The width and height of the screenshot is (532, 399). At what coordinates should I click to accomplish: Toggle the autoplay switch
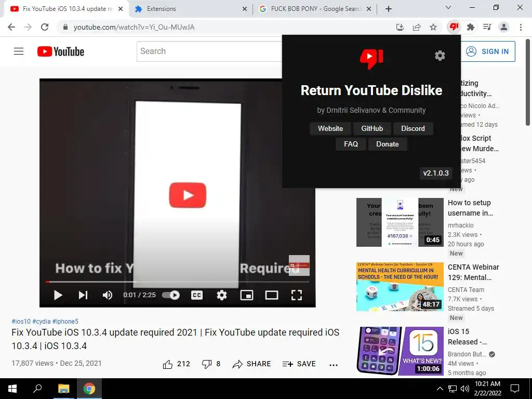pos(170,295)
